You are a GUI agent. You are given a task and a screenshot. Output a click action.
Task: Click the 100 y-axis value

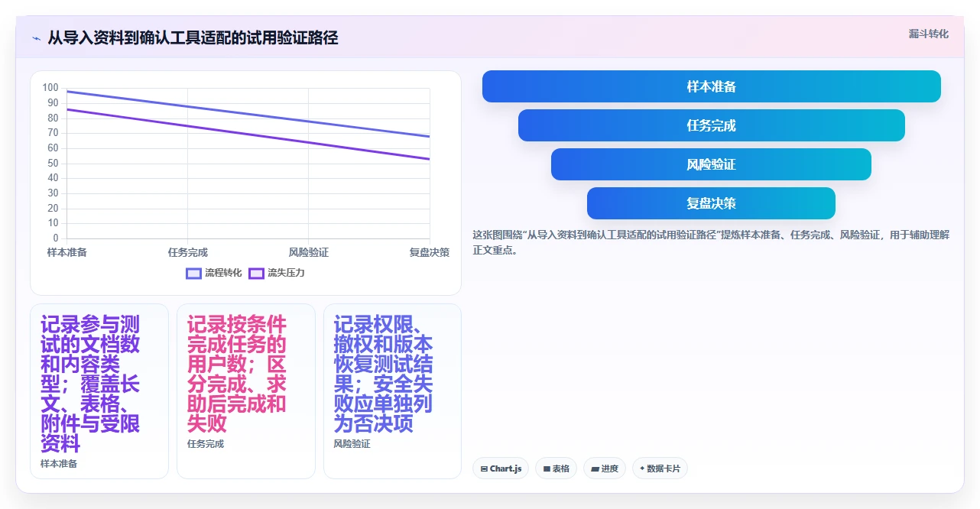[x=50, y=88]
